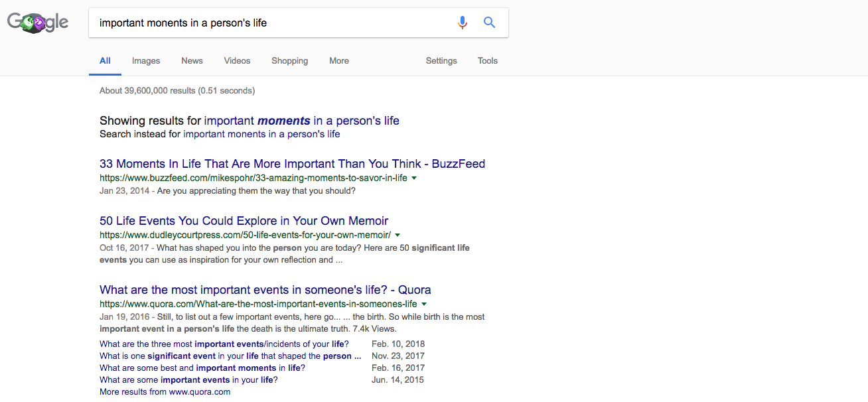Screen dimensions: 868x402
Task: Open 'three most important events/incidents' Quora sublink
Action: pyautogui.click(x=224, y=344)
